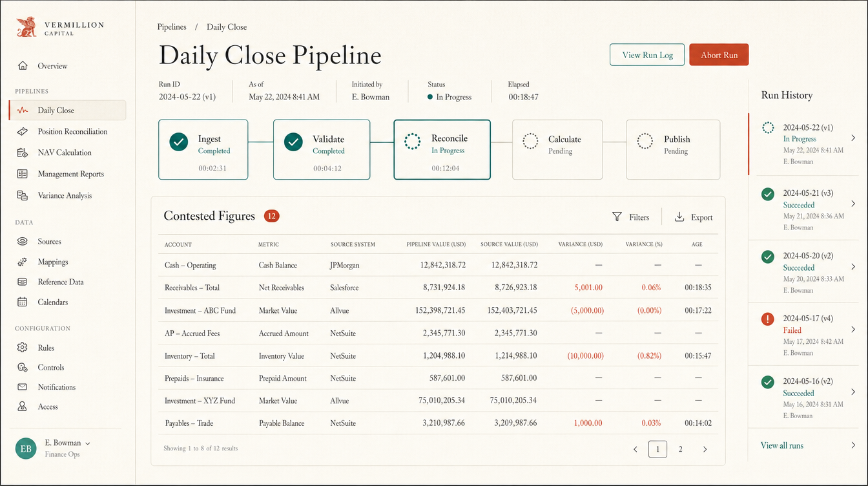Select the Reconcile pipeline stage card
Screen dimensions: 868x486
pyautogui.click(x=442, y=149)
